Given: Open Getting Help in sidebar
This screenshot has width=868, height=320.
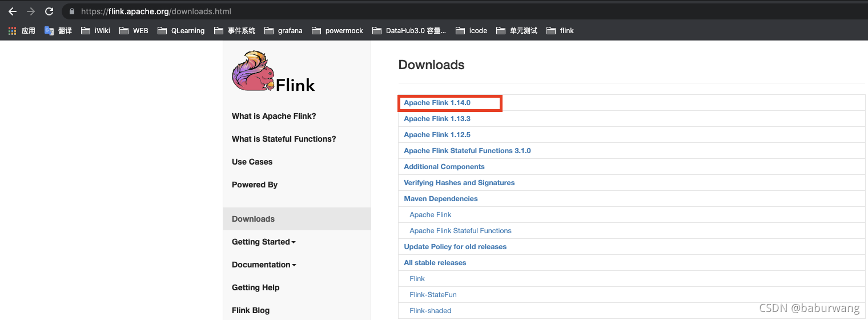Looking at the screenshot, I should coord(256,287).
